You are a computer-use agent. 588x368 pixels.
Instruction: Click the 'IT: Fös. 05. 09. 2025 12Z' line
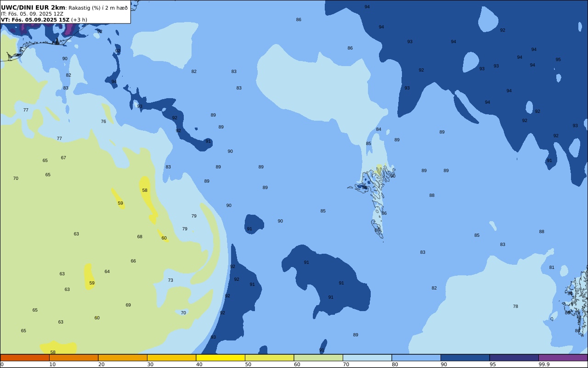(x=32, y=14)
